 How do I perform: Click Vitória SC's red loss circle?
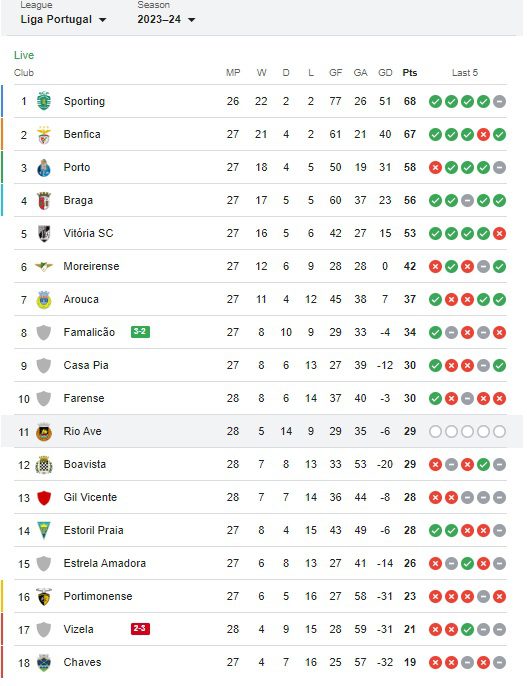point(499,234)
